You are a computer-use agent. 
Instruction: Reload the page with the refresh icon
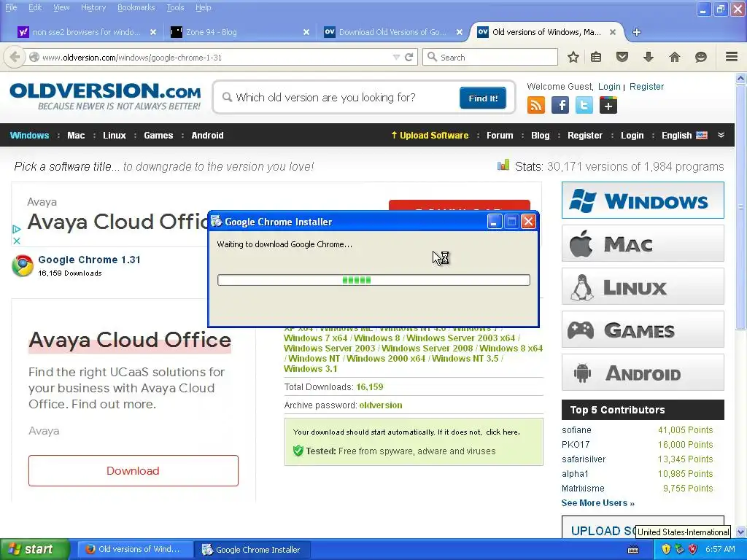tap(409, 57)
